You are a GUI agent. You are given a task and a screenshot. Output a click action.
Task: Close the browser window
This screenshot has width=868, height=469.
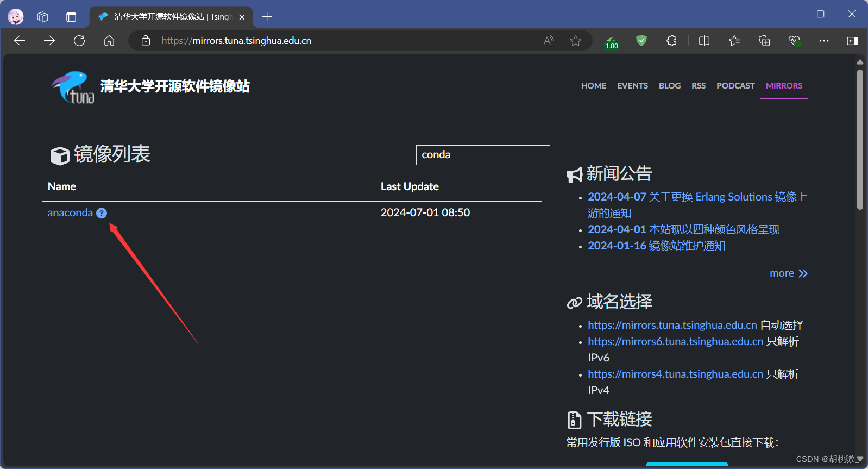coord(852,14)
